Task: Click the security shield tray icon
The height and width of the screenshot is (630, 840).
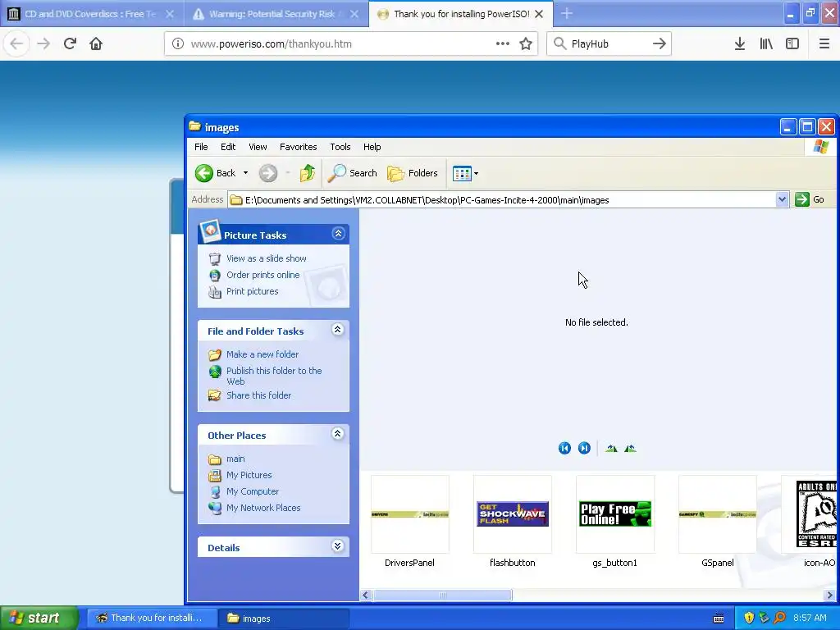Action: [750, 618]
